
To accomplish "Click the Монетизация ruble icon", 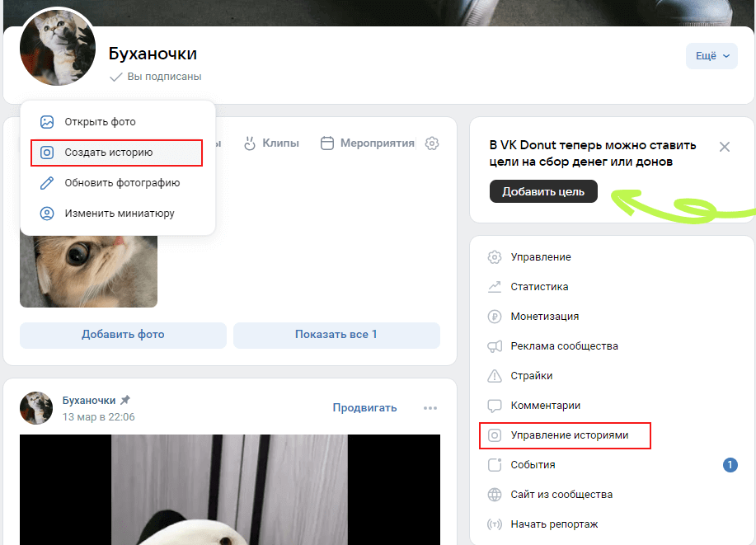I will coord(494,317).
